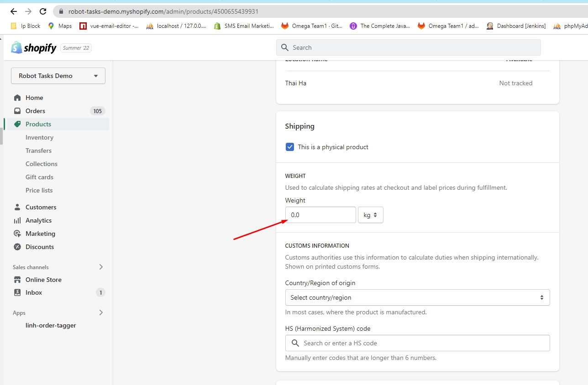
Task: Click the Online Store storefront icon
Action: 17,280
